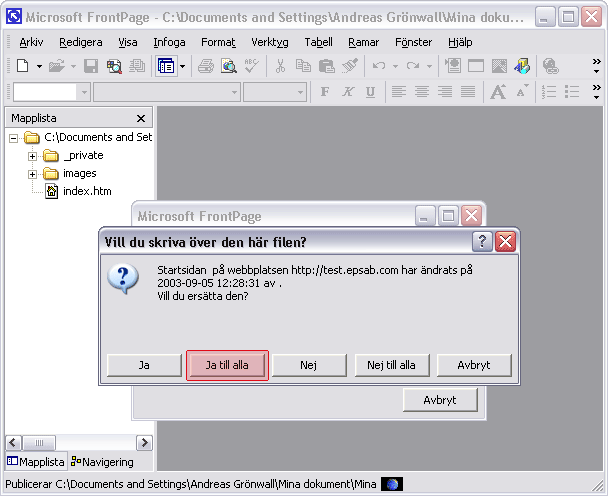This screenshot has height=496, width=608.
Task: Click the help question mark in dialog title
Action: (482, 242)
